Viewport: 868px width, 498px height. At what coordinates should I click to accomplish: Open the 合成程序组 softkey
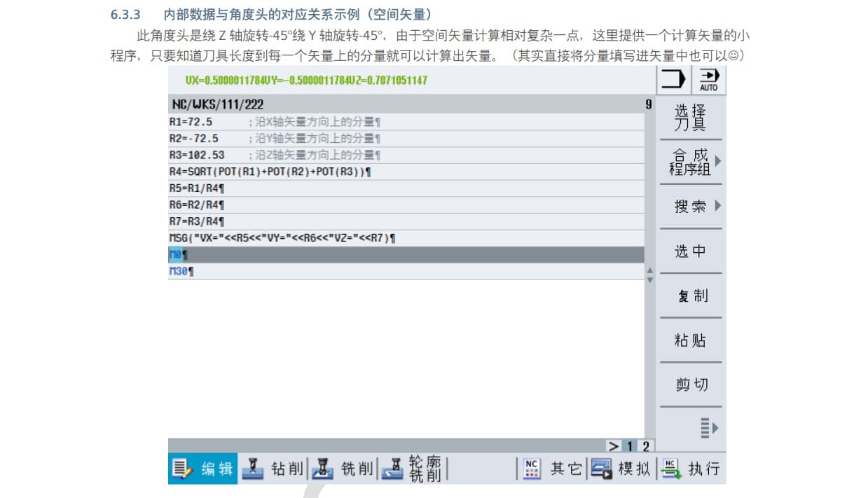click(691, 162)
